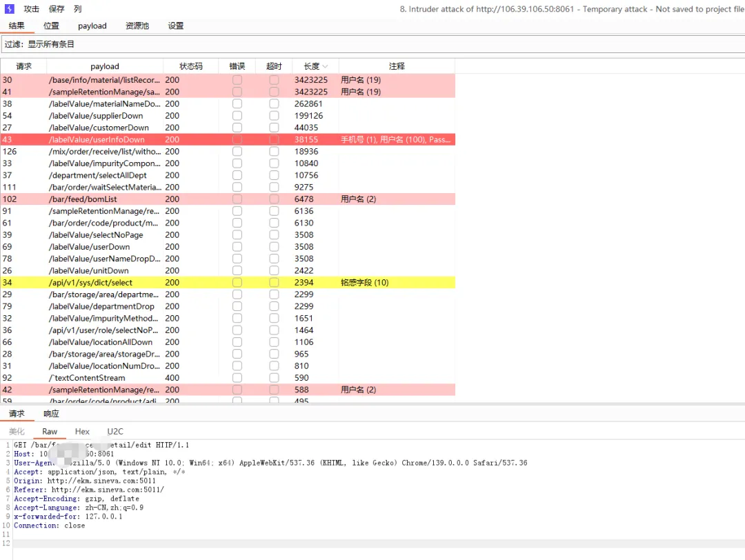Screen dimensions: 745x560
Task: Switch to the 位置 tab
Action: coord(51,26)
